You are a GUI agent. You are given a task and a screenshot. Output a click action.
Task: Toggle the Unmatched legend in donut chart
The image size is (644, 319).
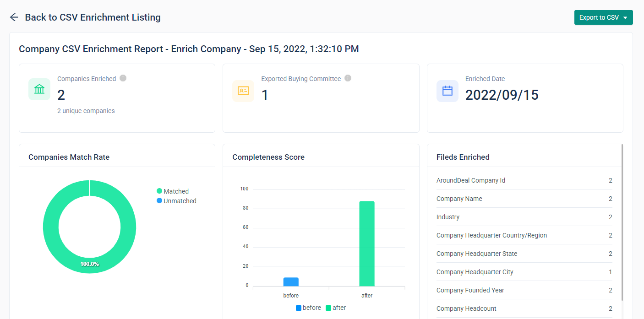176,201
